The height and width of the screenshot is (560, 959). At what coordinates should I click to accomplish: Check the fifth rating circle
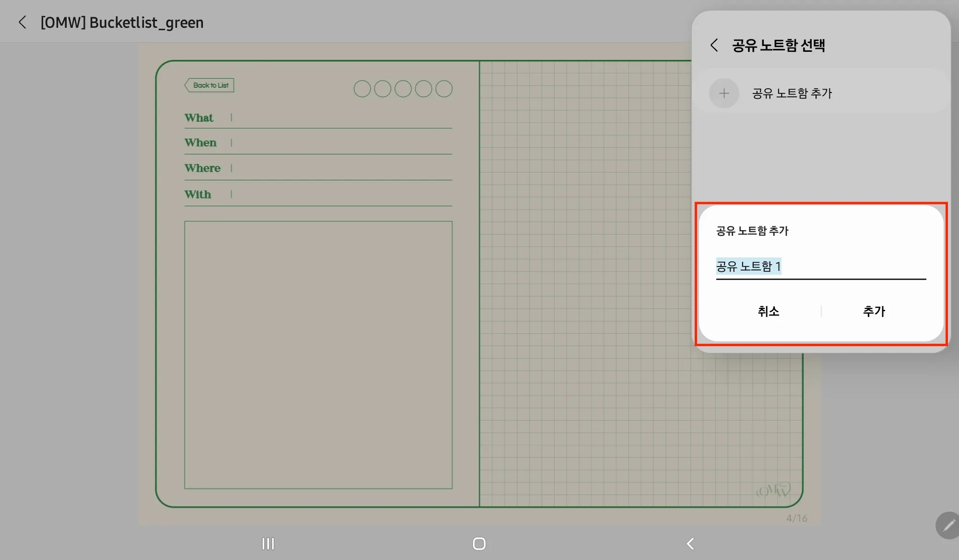click(x=444, y=89)
